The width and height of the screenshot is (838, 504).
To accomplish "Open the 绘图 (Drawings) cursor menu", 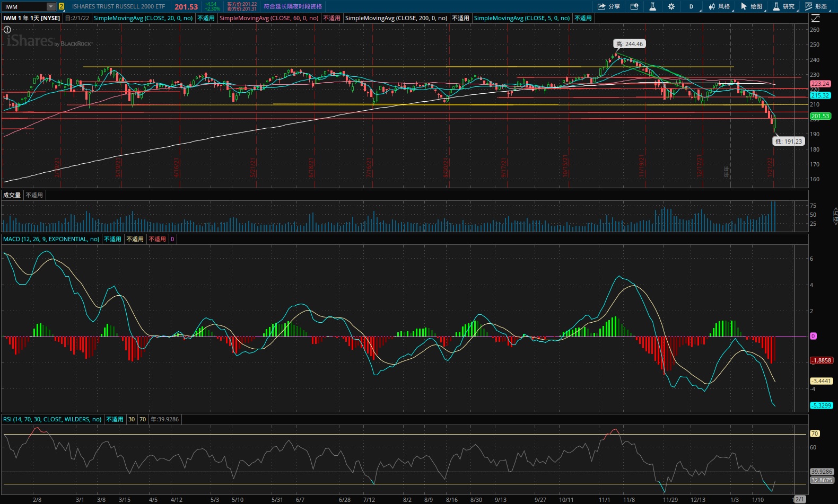I will point(752,6).
